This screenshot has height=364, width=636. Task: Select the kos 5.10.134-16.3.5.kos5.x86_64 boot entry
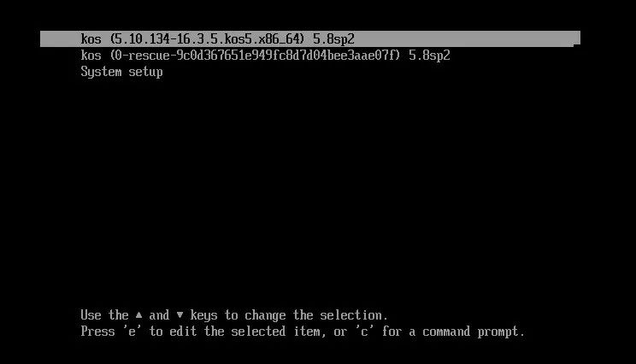point(310,39)
